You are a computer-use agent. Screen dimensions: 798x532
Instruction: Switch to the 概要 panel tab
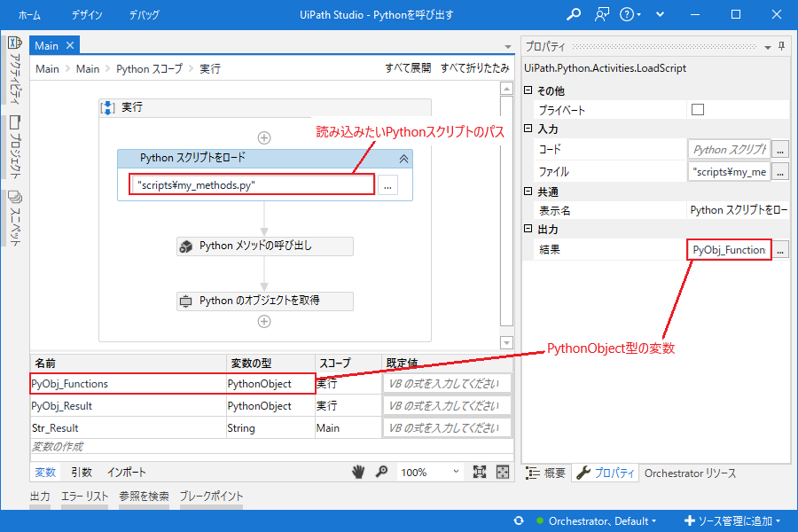[546, 473]
